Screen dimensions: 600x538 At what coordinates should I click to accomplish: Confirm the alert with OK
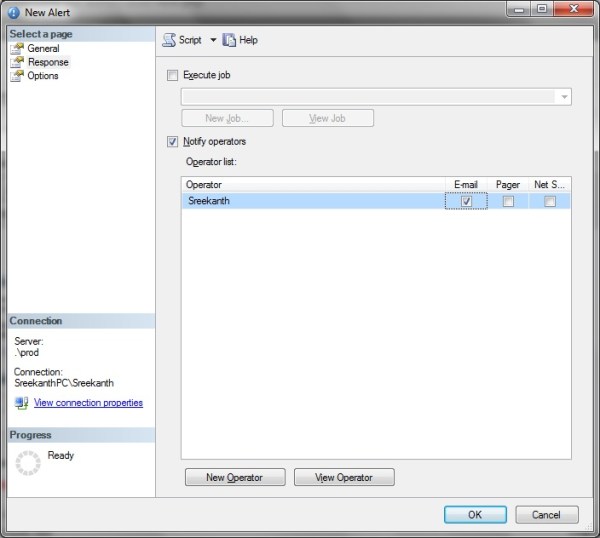[x=475, y=514]
